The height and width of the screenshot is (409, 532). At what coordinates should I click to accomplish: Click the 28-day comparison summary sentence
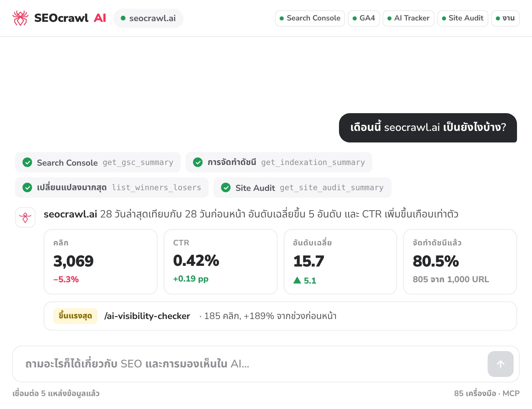click(251, 214)
